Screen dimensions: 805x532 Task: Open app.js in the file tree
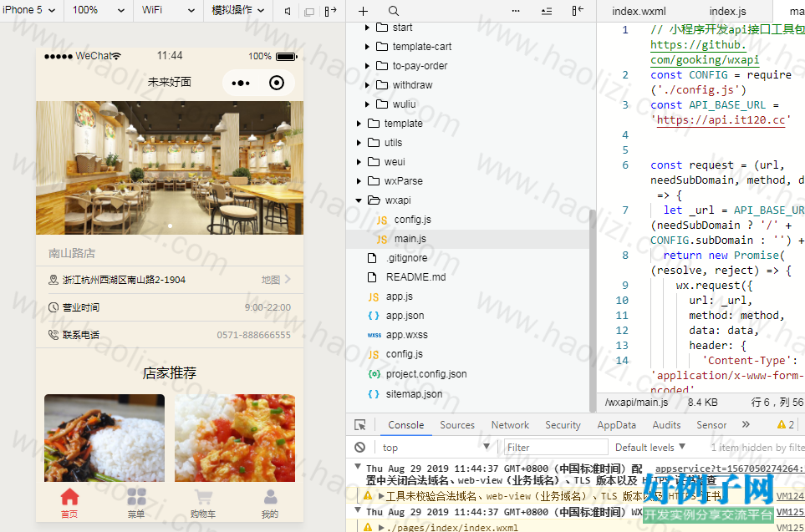399,296
